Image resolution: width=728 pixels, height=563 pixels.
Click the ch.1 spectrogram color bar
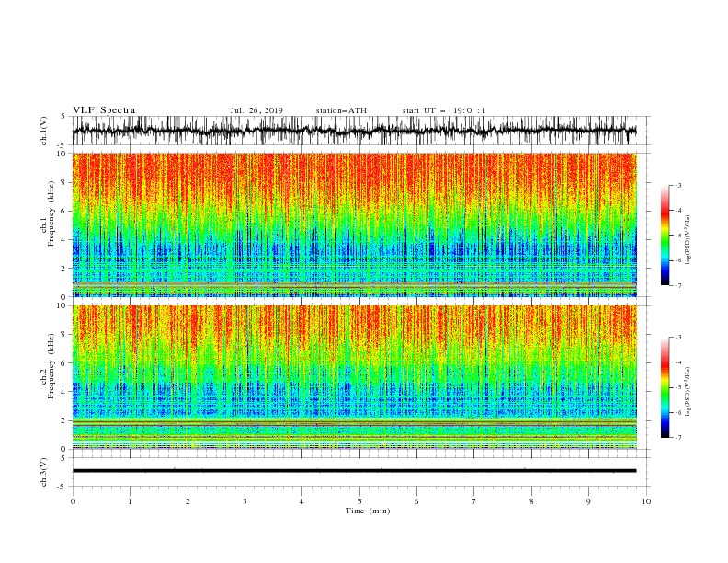(x=665, y=236)
